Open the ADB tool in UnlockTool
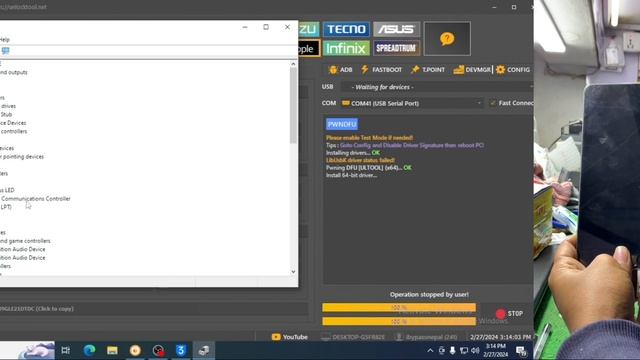The height and width of the screenshot is (360, 640). [340, 70]
